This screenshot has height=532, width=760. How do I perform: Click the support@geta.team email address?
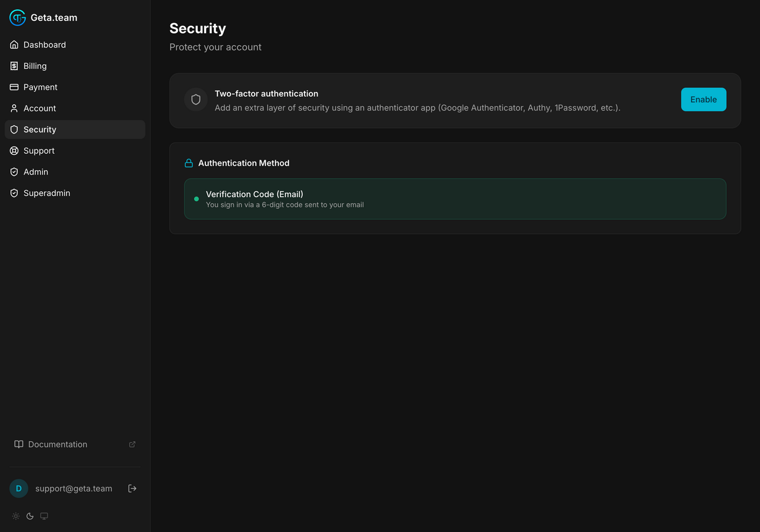point(74,489)
